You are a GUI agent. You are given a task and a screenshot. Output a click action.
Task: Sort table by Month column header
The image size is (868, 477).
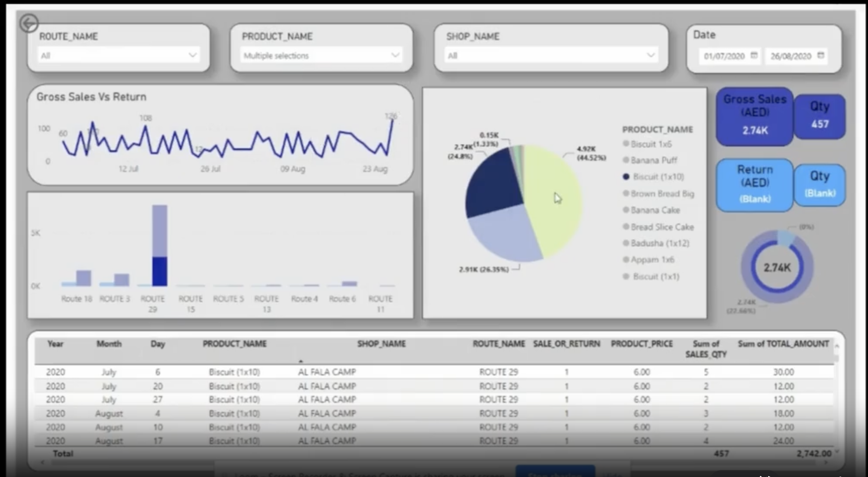(x=109, y=344)
